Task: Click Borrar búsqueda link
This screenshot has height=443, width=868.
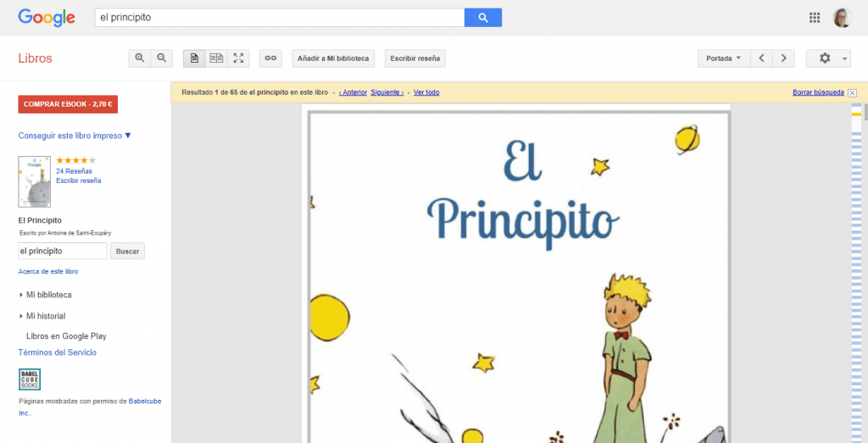Action: [x=818, y=92]
